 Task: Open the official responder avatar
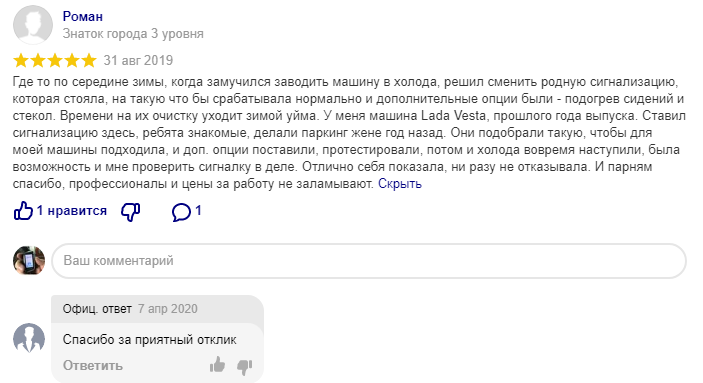29,338
